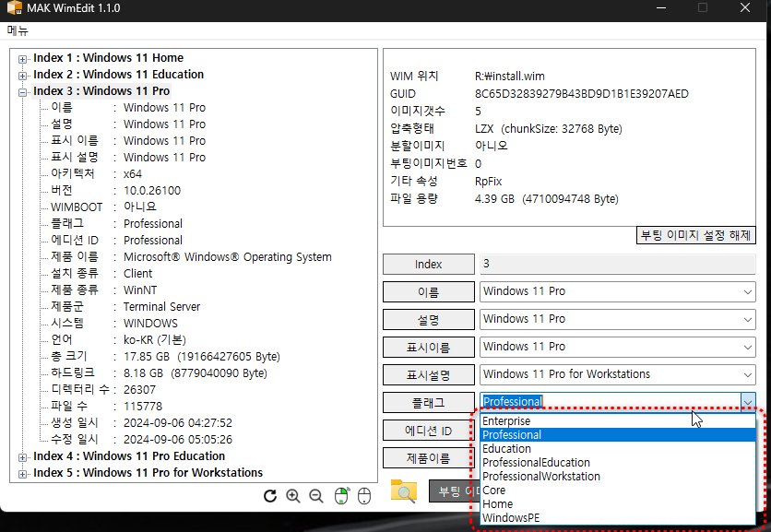Select the 설치 종류 : Client row

(x=101, y=273)
